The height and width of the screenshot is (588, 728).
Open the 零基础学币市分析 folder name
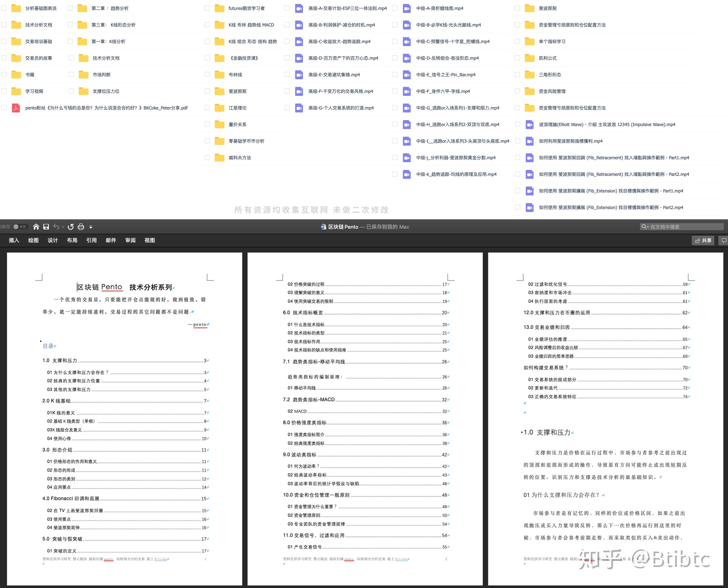click(x=246, y=141)
